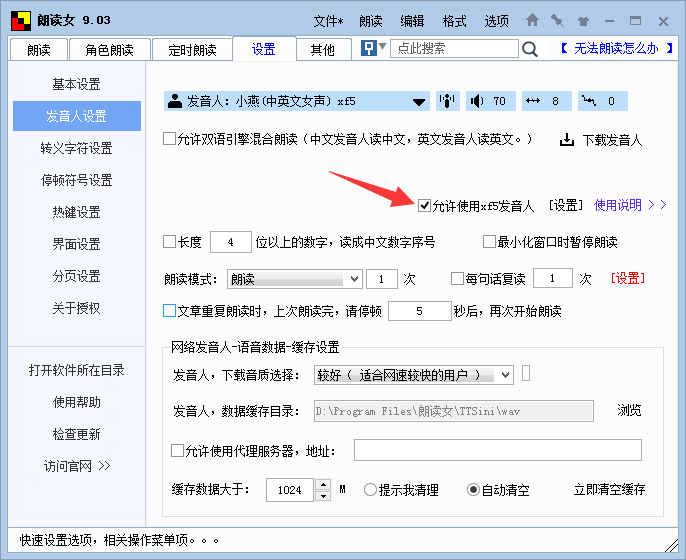This screenshot has width=686, height=560.
Task: Adjust volume value 70 control
Action: (x=491, y=101)
